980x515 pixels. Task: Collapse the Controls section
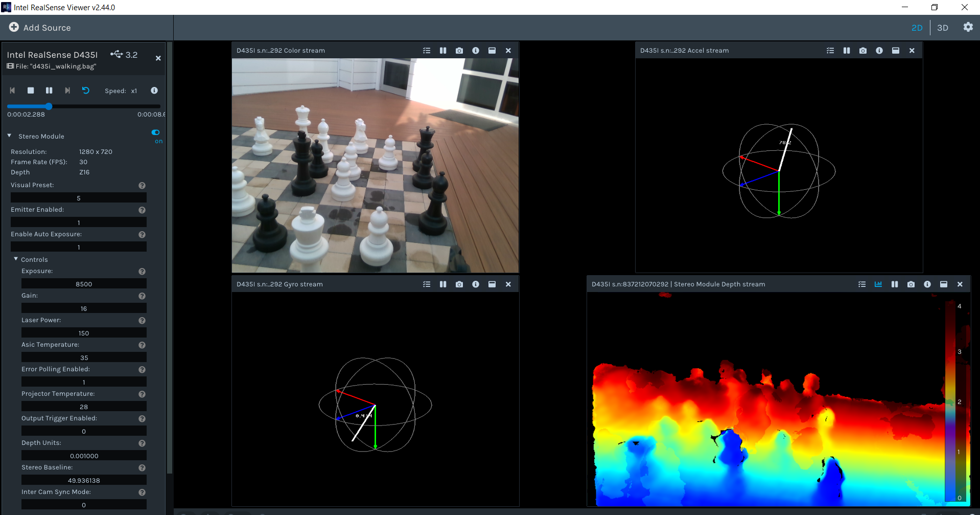coord(15,259)
